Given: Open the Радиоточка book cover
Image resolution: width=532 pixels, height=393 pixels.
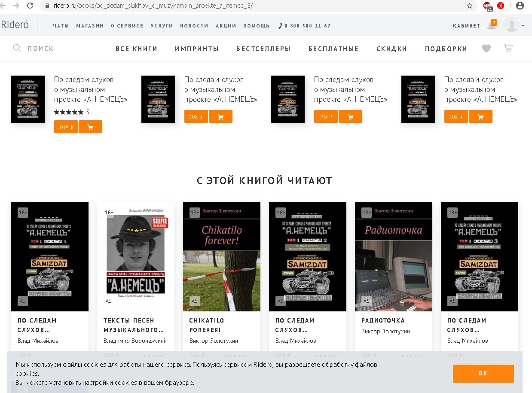Looking at the screenshot, I should click(394, 257).
